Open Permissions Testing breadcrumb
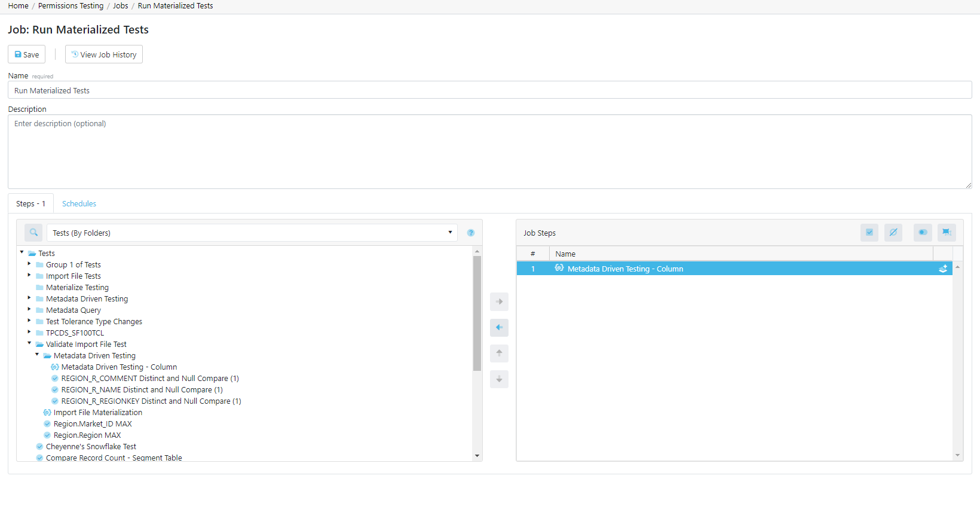Viewport: 980px width, 512px height. click(71, 6)
